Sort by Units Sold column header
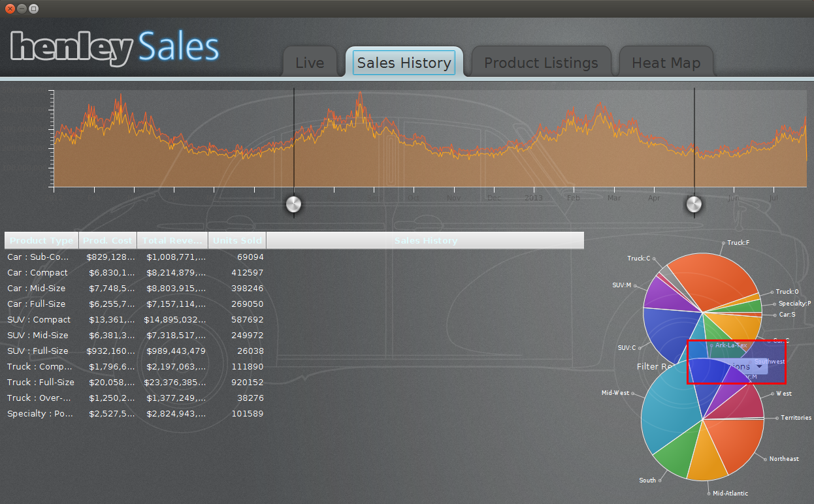Viewport: 814px width, 504px height. [237, 241]
